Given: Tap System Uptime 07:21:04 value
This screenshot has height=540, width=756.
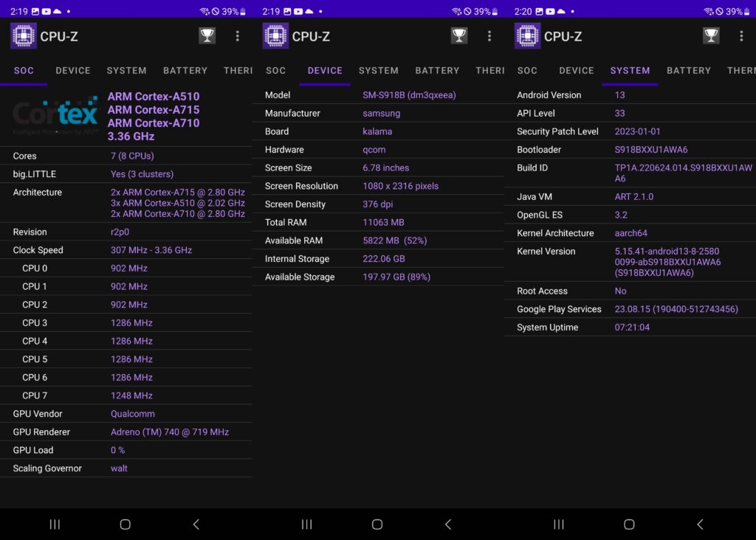Looking at the screenshot, I should pos(632,328).
